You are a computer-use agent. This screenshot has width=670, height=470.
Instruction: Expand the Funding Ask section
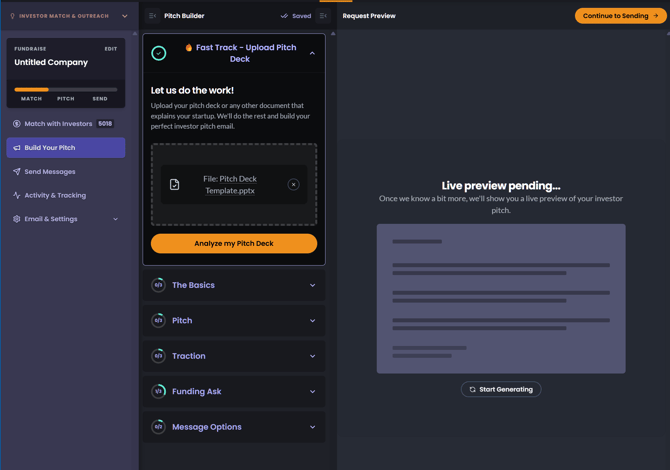[x=312, y=392]
